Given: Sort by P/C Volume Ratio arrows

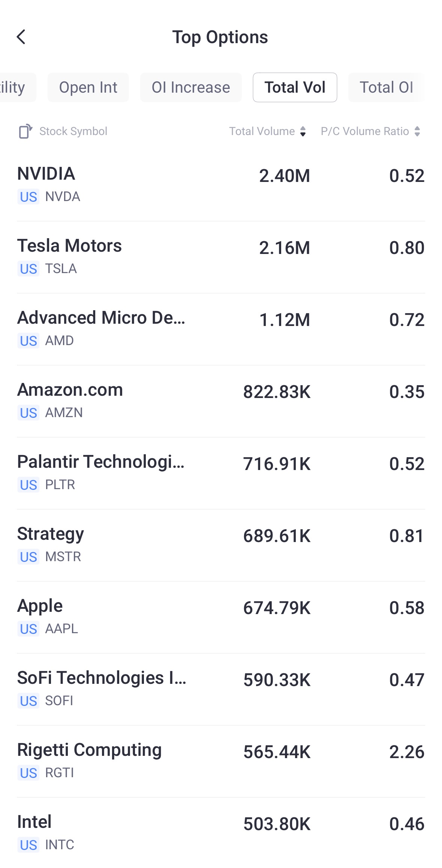Looking at the screenshot, I should coord(417,131).
